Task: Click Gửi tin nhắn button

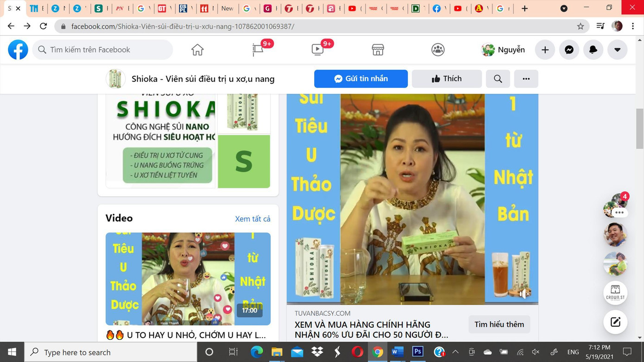Action: tap(361, 79)
